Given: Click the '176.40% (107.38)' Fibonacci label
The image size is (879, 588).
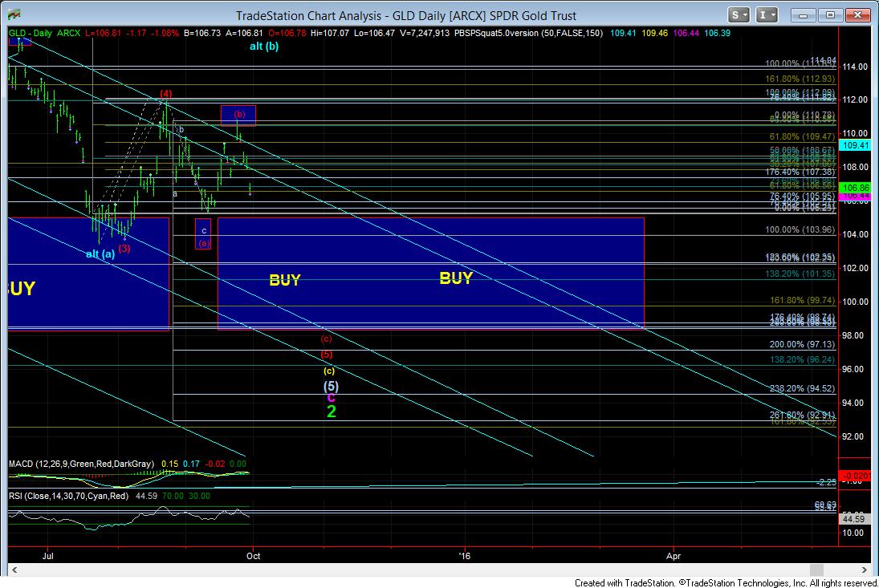Looking at the screenshot, I should (x=800, y=172).
